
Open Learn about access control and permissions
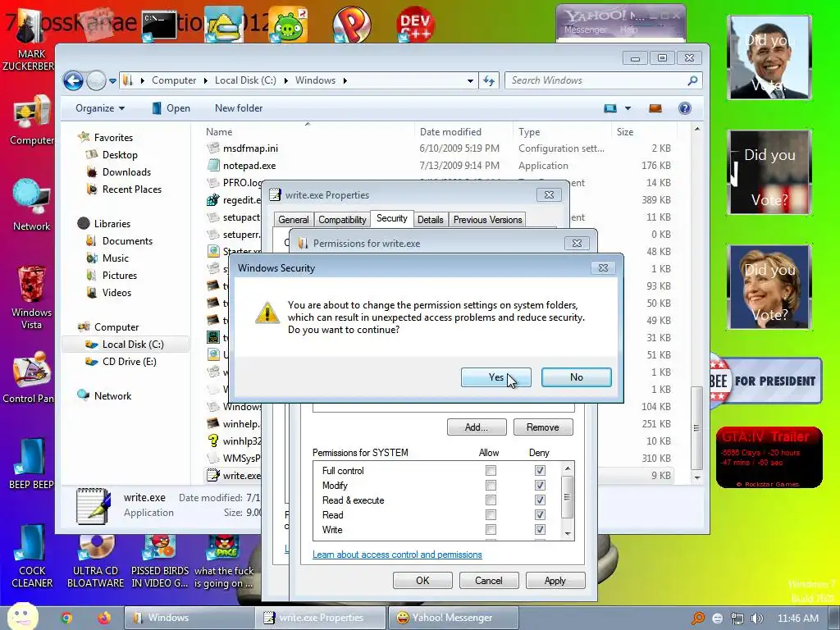397,555
